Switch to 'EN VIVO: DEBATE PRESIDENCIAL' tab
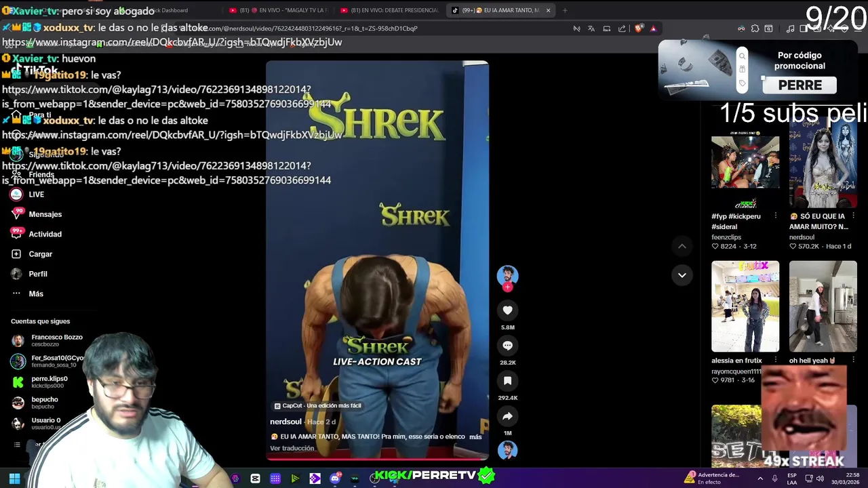 (x=389, y=10)
